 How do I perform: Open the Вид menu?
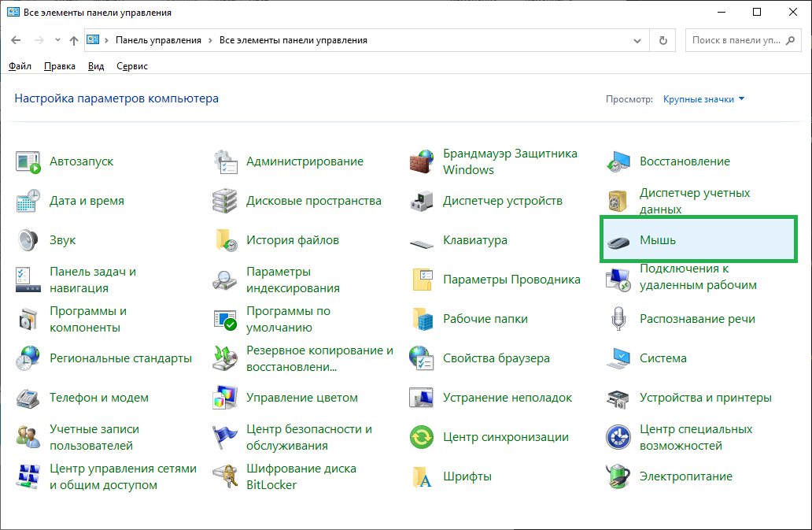(96, 66)
